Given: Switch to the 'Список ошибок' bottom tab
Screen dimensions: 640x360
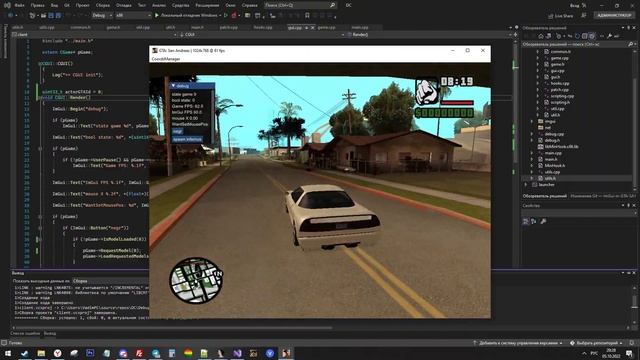Looking at the screenshot, I should tap(25, 334).
